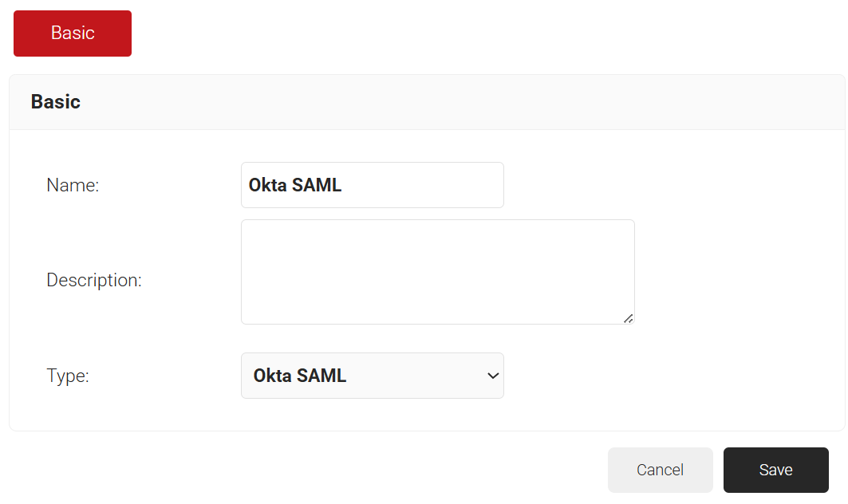Image resolution: width=848 pixels, height=504 pixels.
Task: Click the Type: label
Action: pyautogui.click(x=68, y=376)
